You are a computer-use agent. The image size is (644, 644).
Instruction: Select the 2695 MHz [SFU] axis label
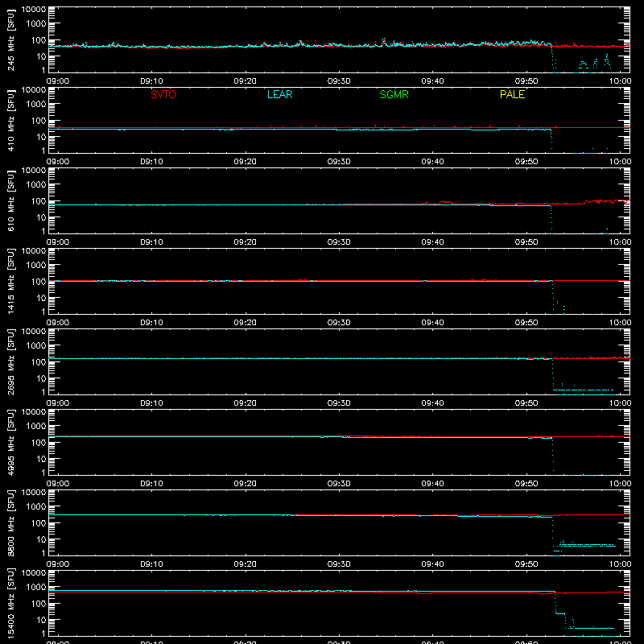11,361
